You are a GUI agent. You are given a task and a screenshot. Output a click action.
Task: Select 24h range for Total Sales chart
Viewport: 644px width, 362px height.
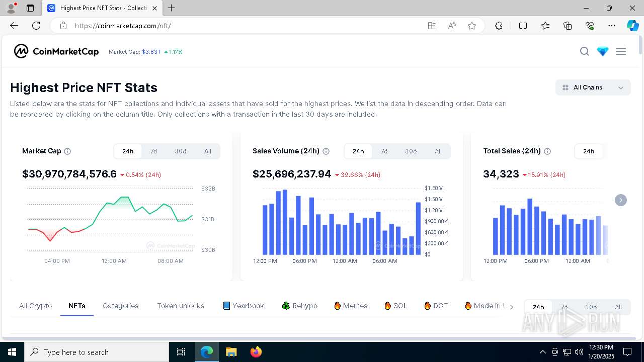coord(589,151)
